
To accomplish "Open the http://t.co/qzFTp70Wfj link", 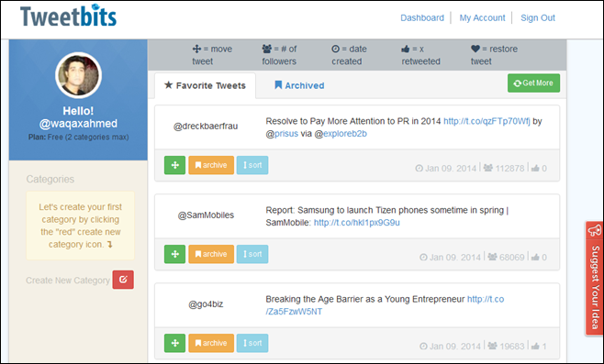I will (487, 121).
